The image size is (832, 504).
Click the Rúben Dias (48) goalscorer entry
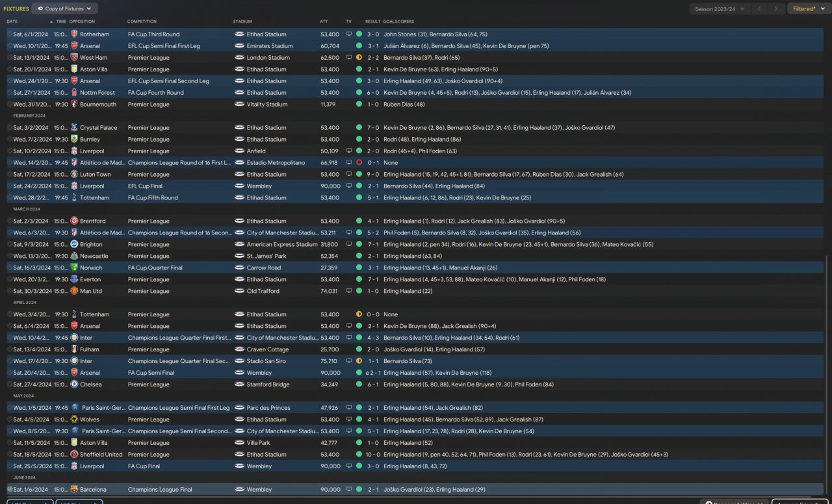(404, 105)
